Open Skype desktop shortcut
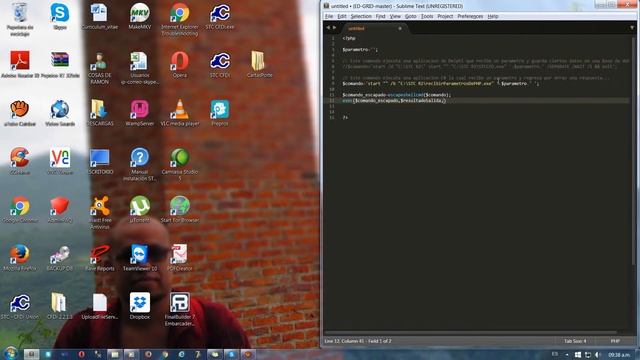 (x=60, y=16)
